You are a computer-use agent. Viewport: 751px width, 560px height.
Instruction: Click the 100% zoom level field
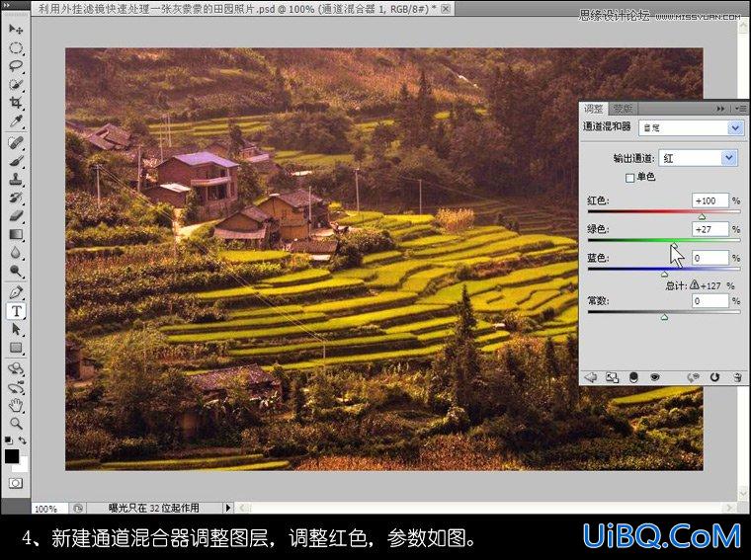[49, 509]
